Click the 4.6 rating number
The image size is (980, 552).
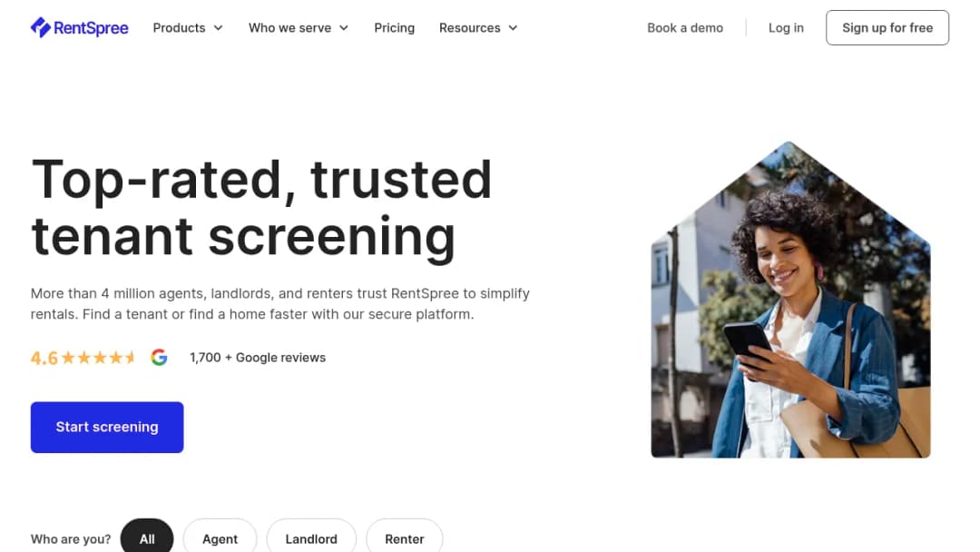[x=44, y=359]
